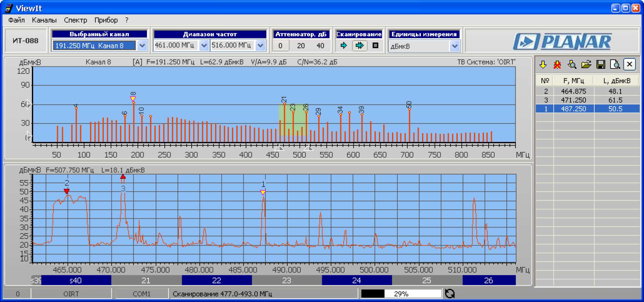
Task: Click the delete marker red-cross icon
Action: (x=557, y=64)
